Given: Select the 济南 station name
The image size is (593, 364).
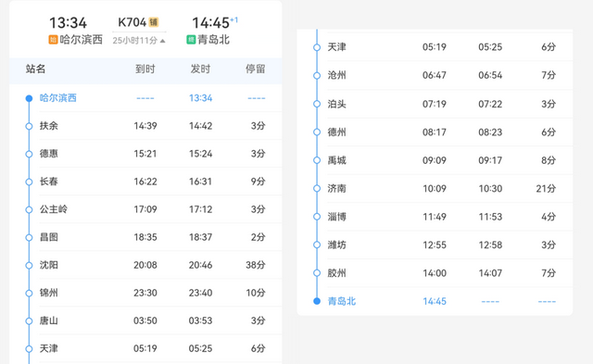Looking at the screenshot, I should [336, 188].
